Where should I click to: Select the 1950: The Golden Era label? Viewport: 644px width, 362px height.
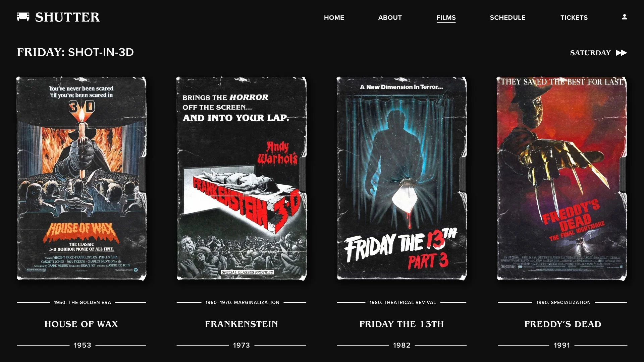pos(83,302)
